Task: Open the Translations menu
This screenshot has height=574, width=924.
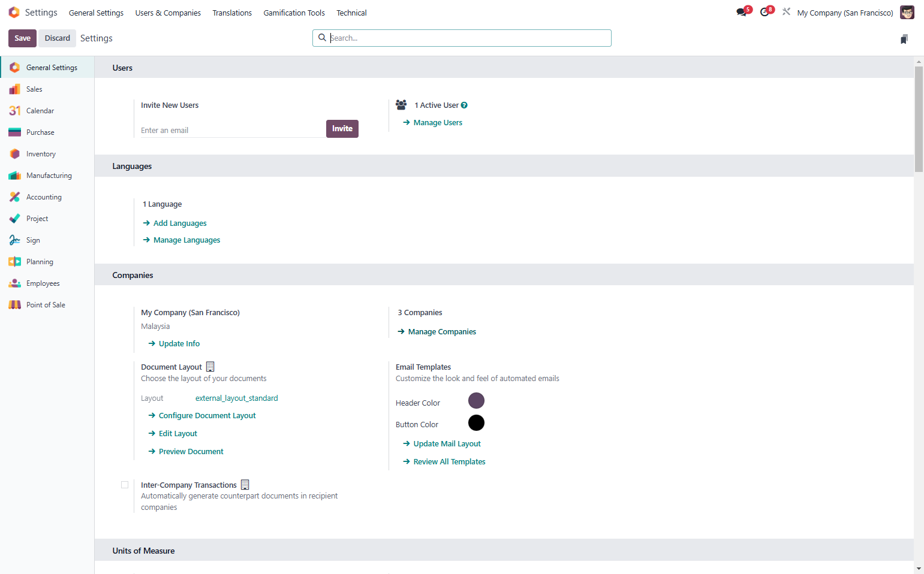Action: pyautogui.click(x=232, y=13)
